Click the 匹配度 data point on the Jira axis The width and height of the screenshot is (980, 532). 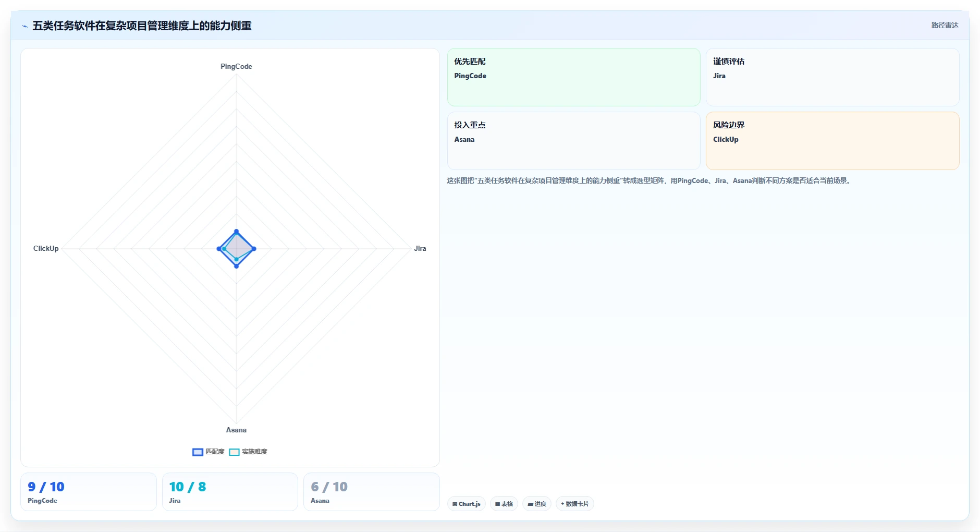254,249
